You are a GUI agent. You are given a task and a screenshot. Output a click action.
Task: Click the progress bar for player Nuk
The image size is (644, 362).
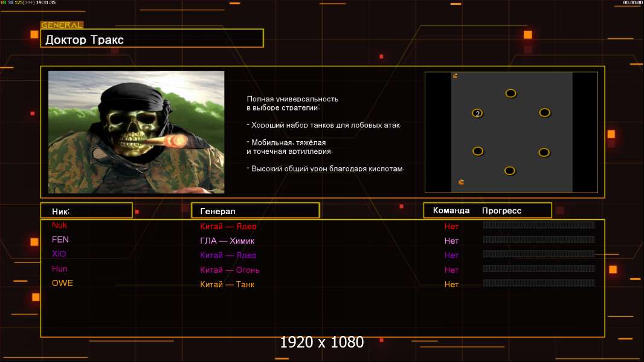pos(538,226)
